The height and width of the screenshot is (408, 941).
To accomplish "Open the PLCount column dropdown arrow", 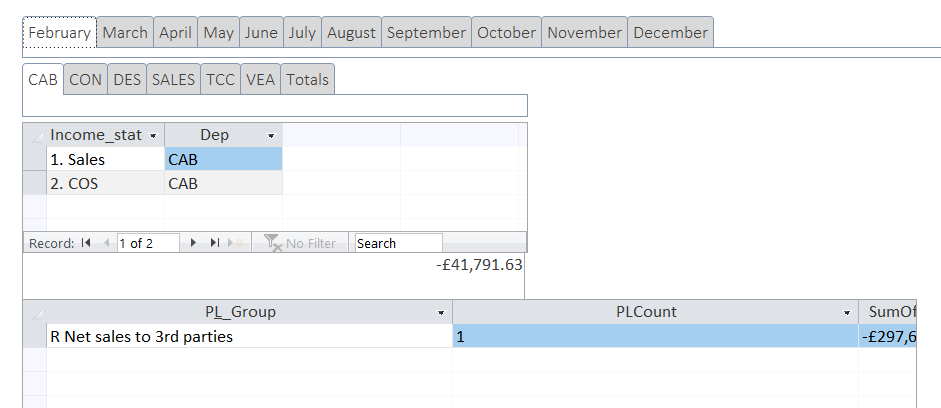I will click(847, 312).
